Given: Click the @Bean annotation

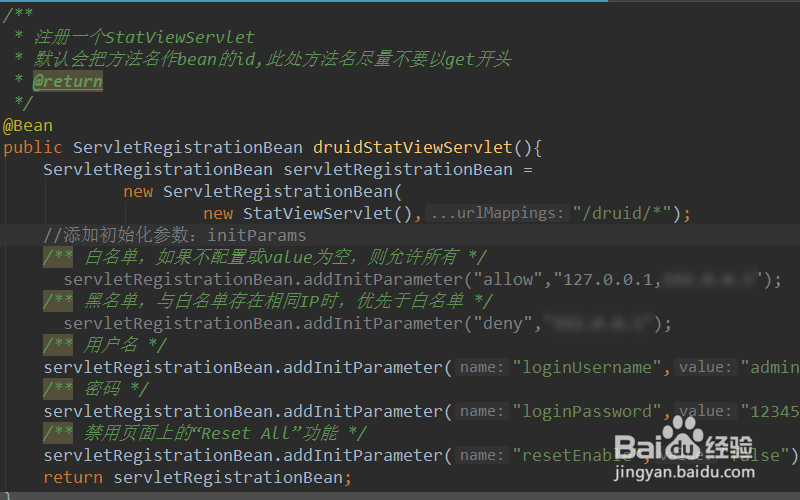Looking at the screenshot, I should click(x=28, y=126).
